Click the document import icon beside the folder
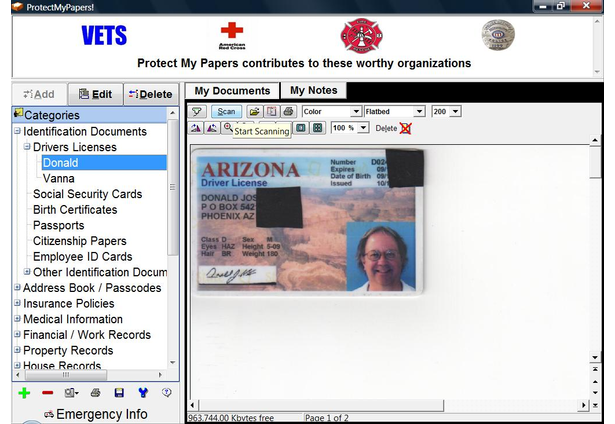615x424 pixels. click(x=271, y=112)
